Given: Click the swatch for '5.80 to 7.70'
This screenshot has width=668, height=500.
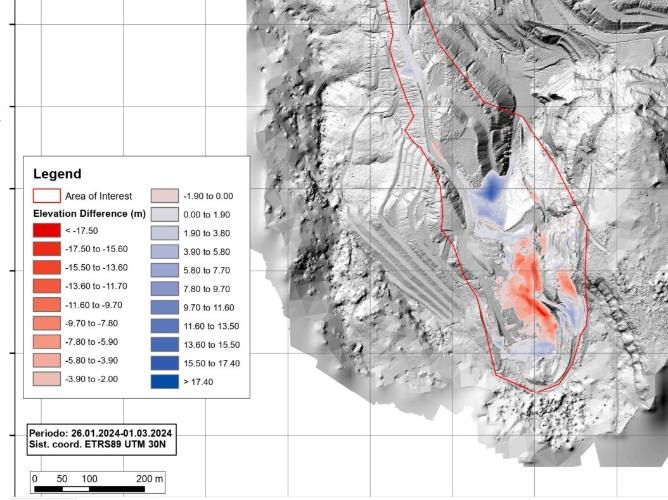Looking at the screenshot, I should (165, 270).
